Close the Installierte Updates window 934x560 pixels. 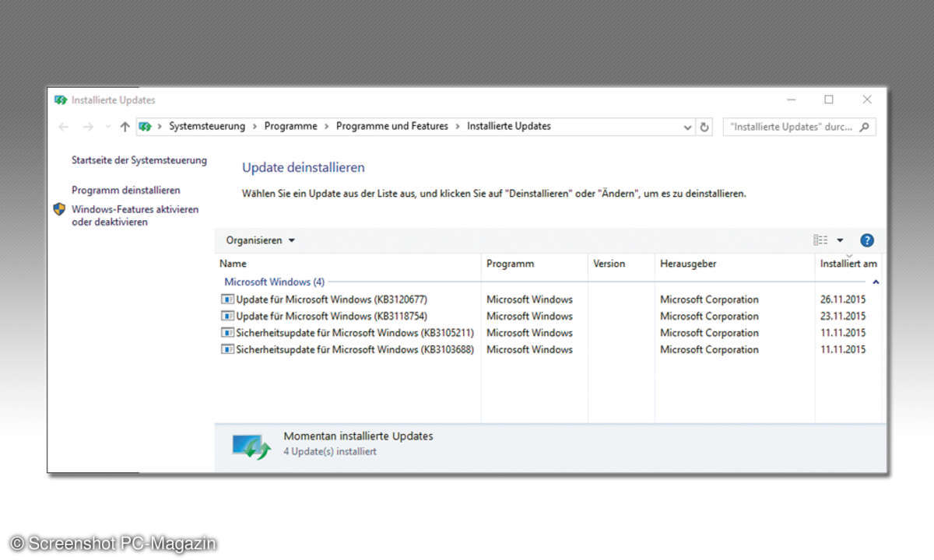(x=867, y=100)
